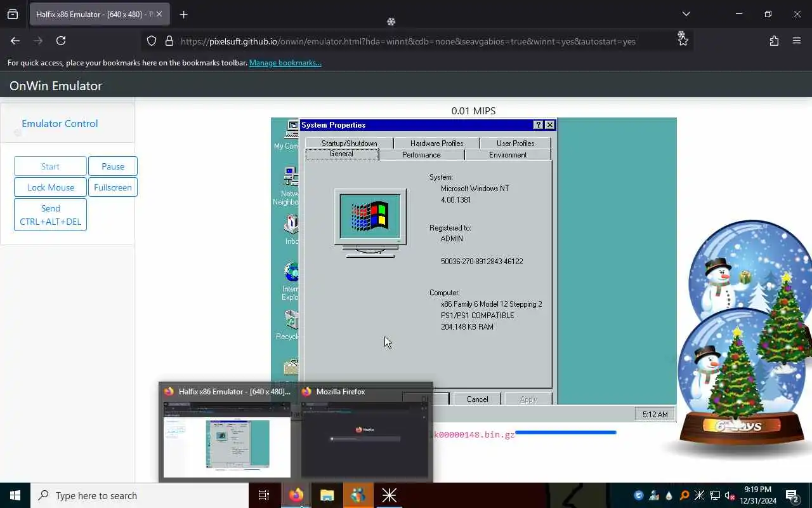Open Task View on the taskbar
812x508 pixels.
point(264,495)
